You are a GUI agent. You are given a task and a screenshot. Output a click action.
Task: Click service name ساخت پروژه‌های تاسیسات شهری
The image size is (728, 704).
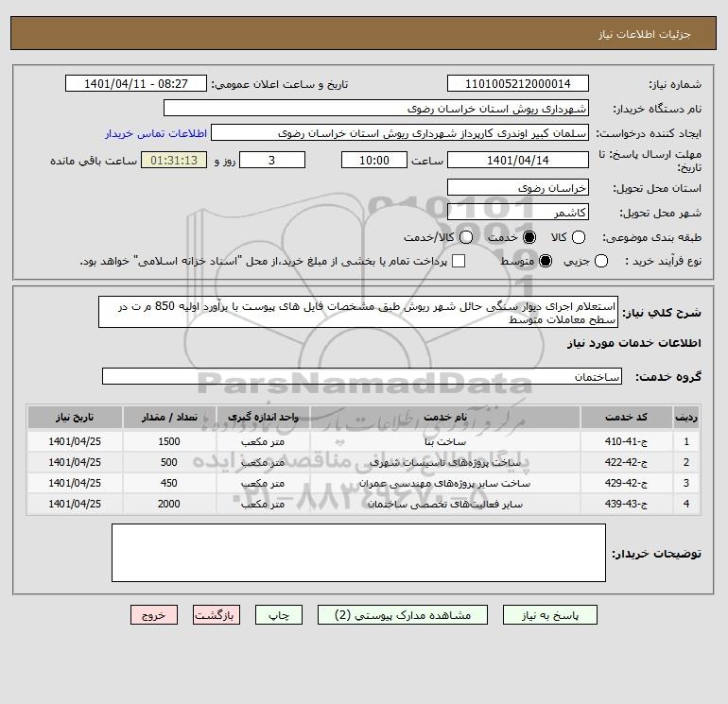(444, 463)
